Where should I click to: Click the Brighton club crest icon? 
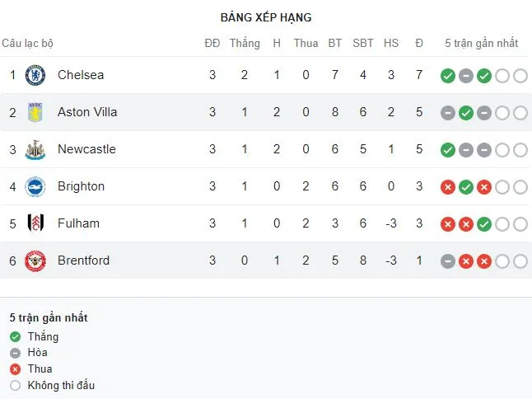click(35, 186)
